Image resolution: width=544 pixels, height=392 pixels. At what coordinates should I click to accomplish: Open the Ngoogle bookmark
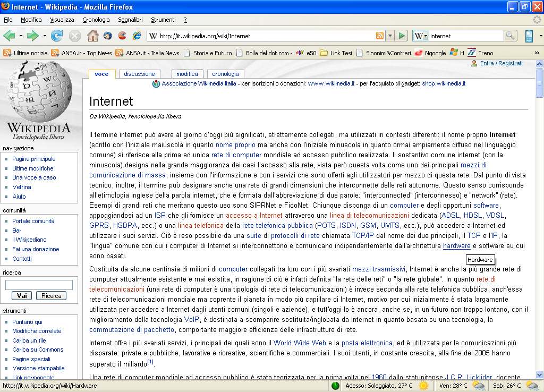click(x=430, y=53)
